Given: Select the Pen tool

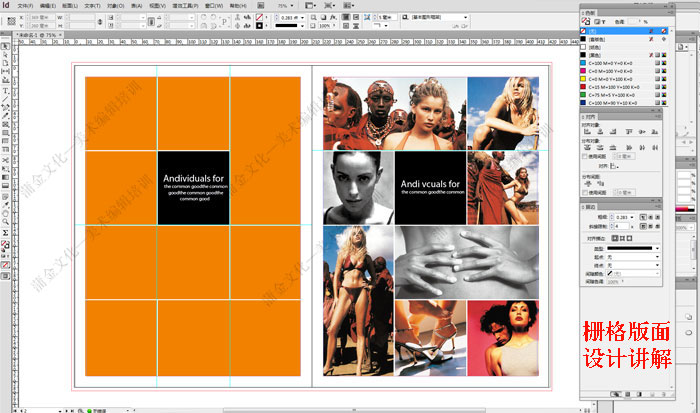Looking at the screenshot, I should (x=5, y=108).
